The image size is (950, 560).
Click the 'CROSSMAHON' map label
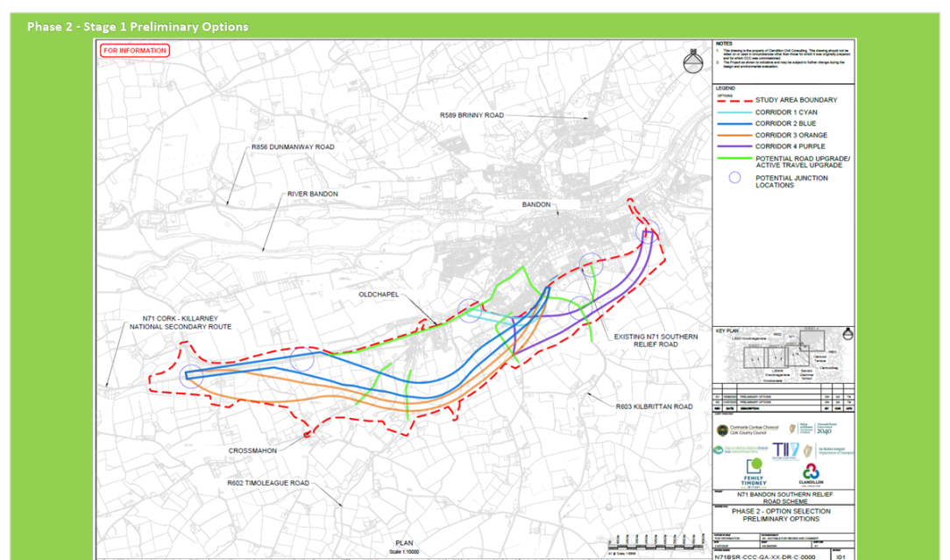click(x=252, y=451)
